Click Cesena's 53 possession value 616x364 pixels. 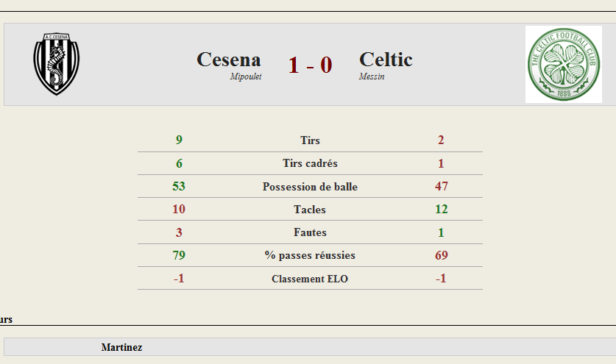[179, 186]
